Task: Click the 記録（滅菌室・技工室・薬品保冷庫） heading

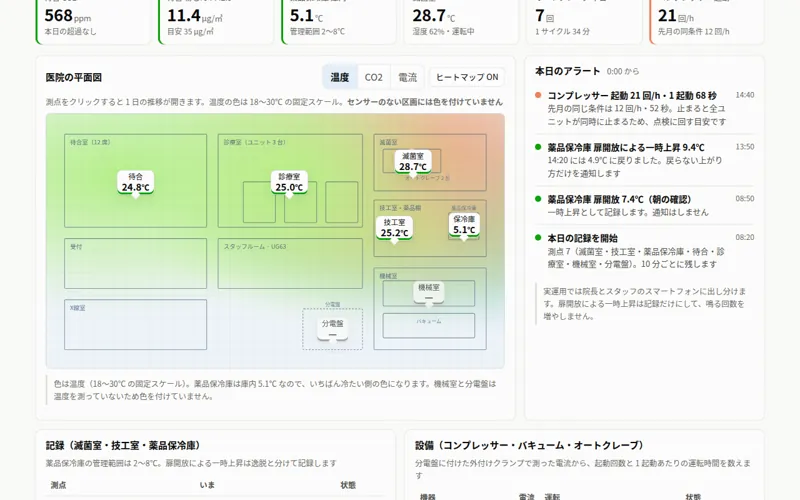Action: [x=124, y=445]
